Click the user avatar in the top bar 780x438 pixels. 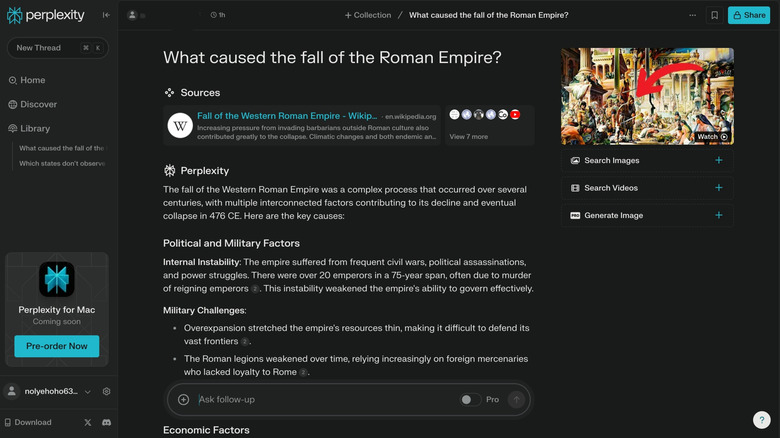(x=132, y=15)
